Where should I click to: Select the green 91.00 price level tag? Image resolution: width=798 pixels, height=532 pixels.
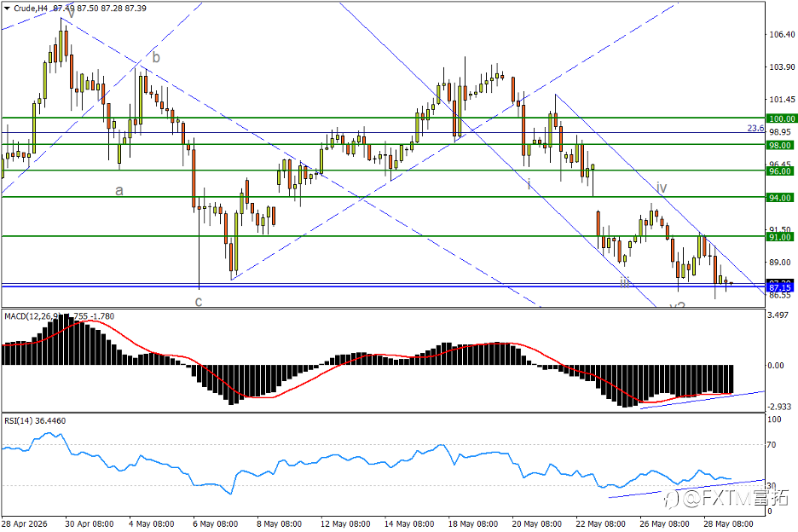781,237
